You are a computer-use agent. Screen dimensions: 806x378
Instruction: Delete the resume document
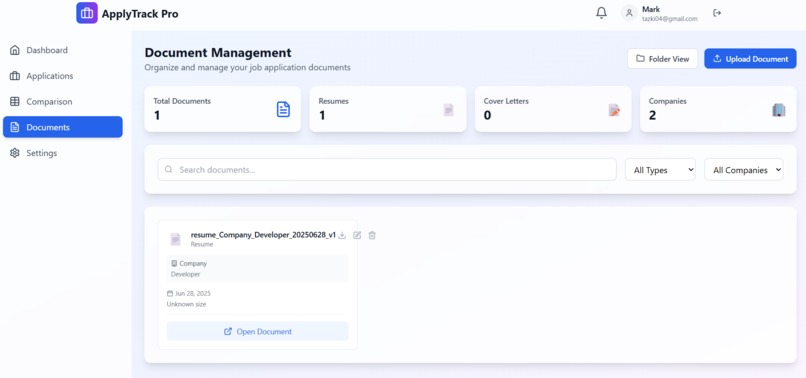372,235
